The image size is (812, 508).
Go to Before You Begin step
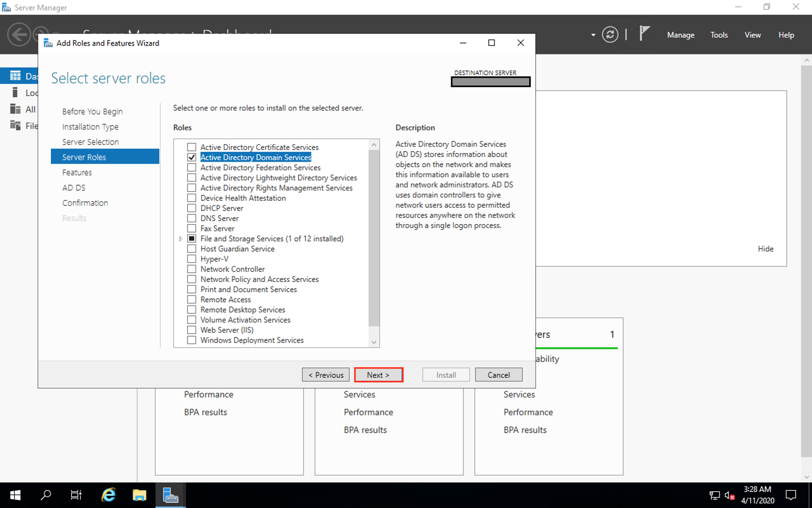pyautogui.click(x=92, y=111)
